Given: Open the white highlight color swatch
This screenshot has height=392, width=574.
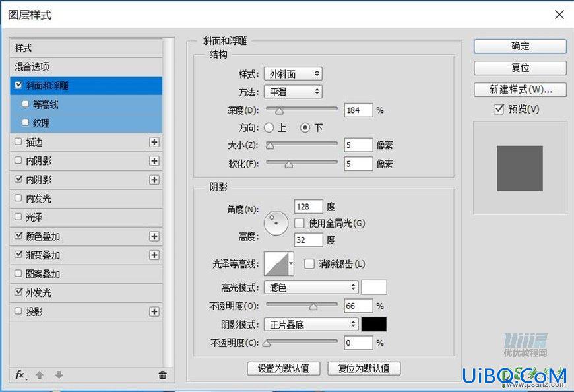Looking at the screenshot, I should click(x=373, y=287).
